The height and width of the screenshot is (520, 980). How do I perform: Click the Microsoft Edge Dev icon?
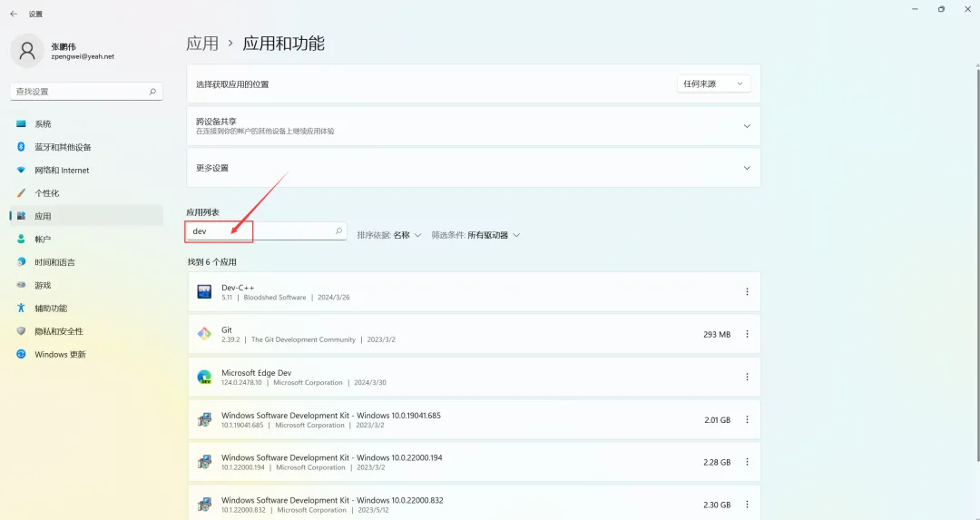(204, 377)
